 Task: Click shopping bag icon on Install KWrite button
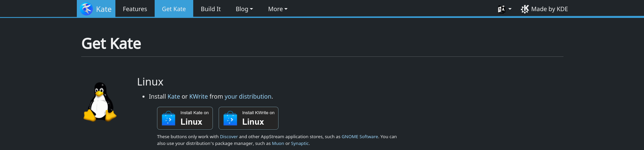[230, 119]
